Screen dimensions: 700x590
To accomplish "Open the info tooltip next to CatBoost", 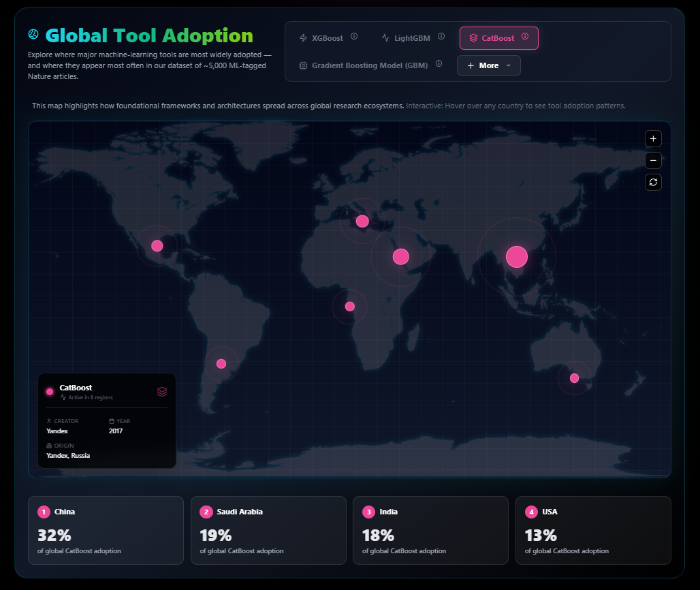I will tap(524, 35).
